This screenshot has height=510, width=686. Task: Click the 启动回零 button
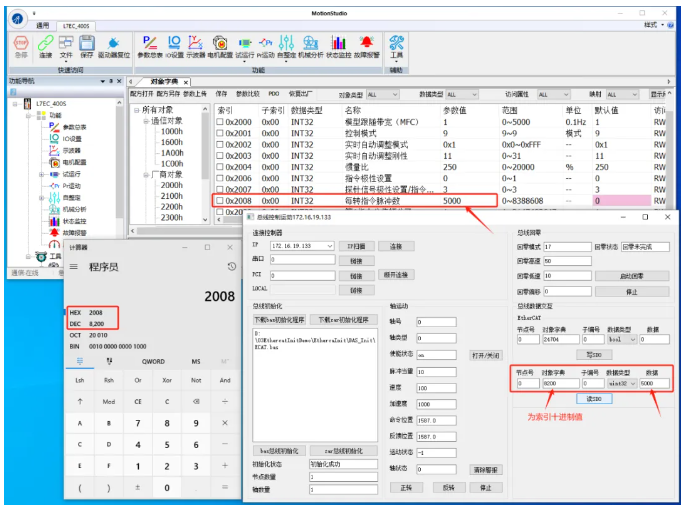coord(632,276)
